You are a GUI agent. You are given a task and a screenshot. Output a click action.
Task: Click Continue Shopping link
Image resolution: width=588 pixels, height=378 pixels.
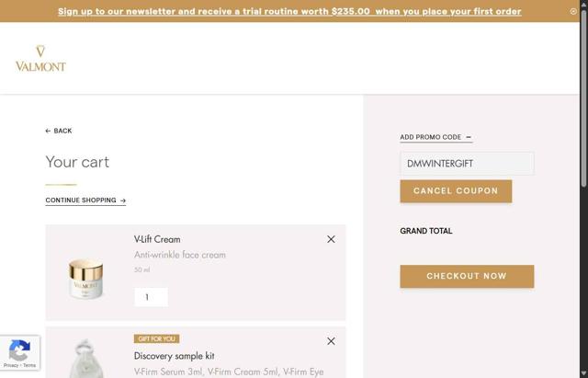click(85, 200)
